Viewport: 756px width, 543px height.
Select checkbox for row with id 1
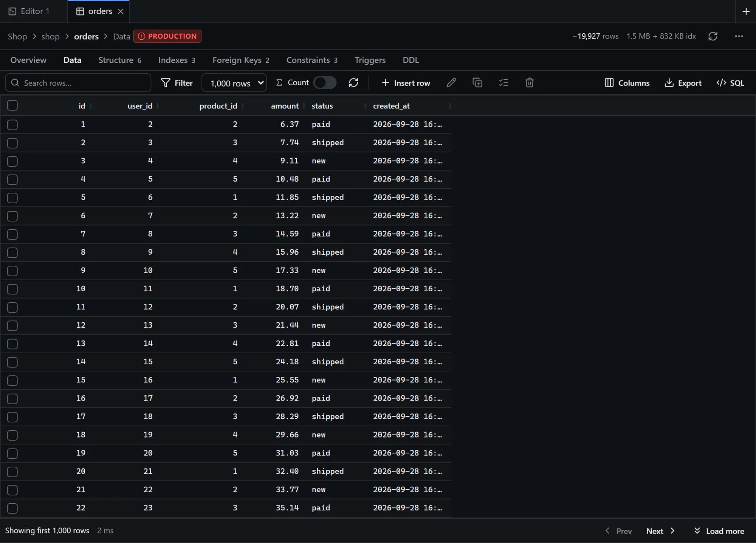click(x=12, y=124)
